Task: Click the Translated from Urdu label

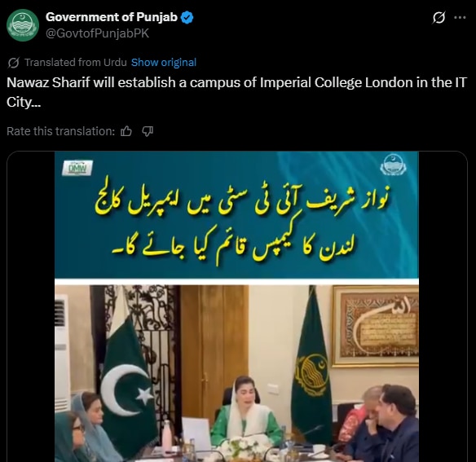Action: click(x=76, y=62)
